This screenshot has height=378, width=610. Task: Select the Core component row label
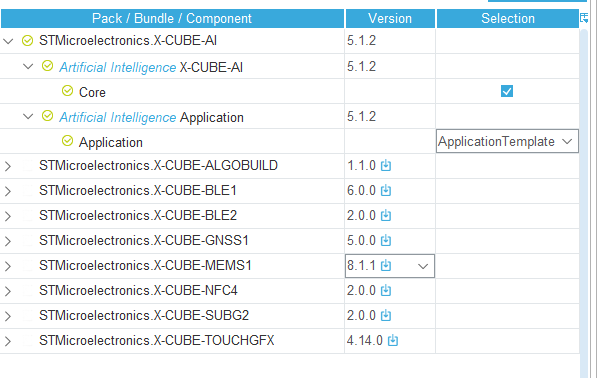coord(92,92)
